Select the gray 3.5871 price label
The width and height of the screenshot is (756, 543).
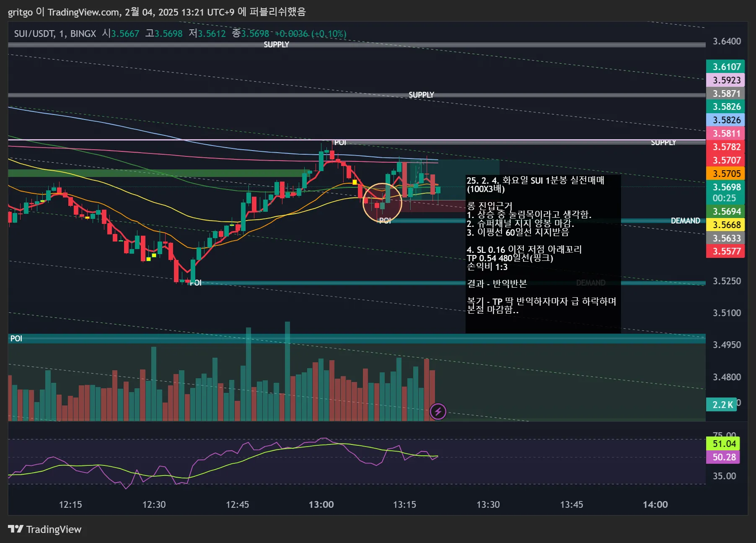[x=725, y=94]
